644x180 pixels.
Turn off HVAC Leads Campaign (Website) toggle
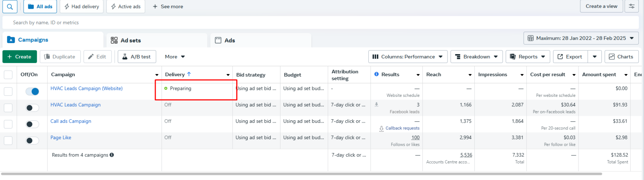click(x=32, y=91)
